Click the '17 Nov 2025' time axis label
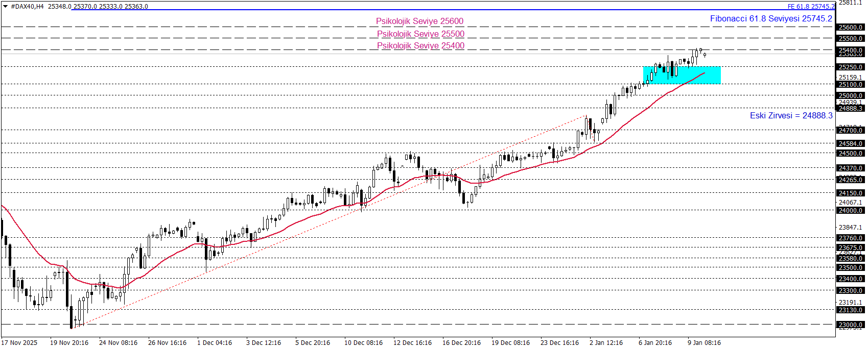 pos(19,343)
